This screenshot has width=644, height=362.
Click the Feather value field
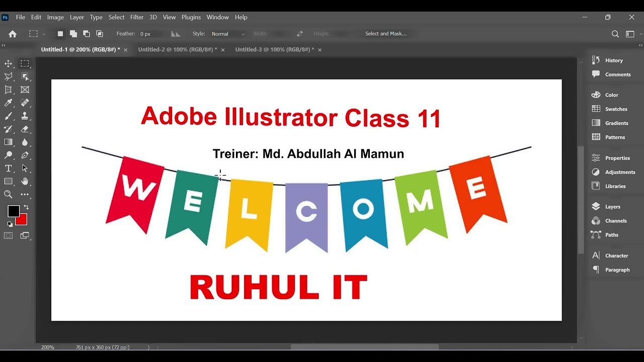pyautogui.click(x=151, y=34)
